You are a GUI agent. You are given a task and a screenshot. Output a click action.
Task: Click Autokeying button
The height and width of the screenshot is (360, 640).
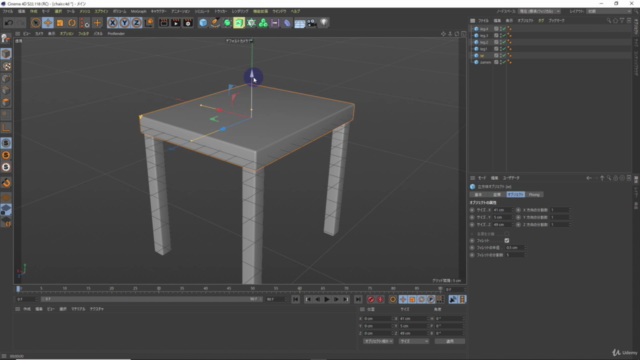380,300
